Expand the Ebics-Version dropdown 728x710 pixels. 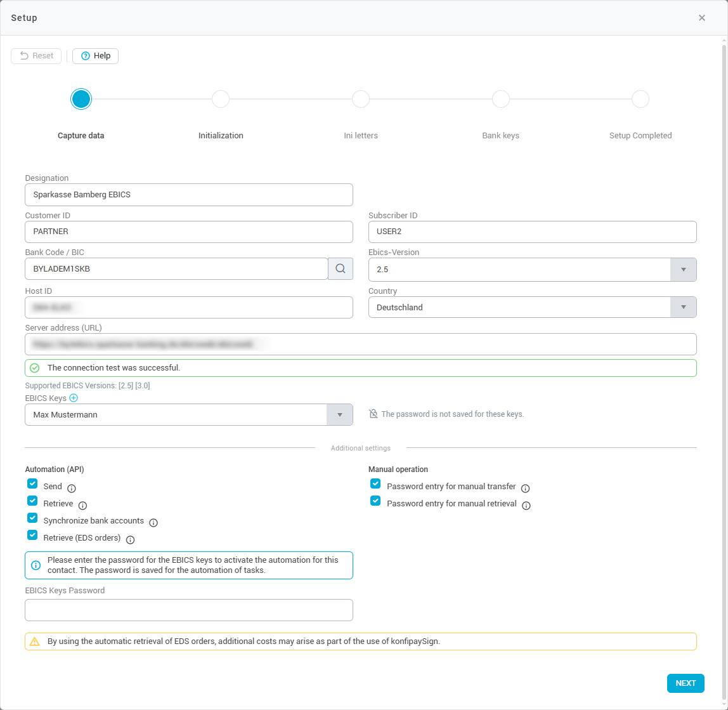(x=683, y=270)
